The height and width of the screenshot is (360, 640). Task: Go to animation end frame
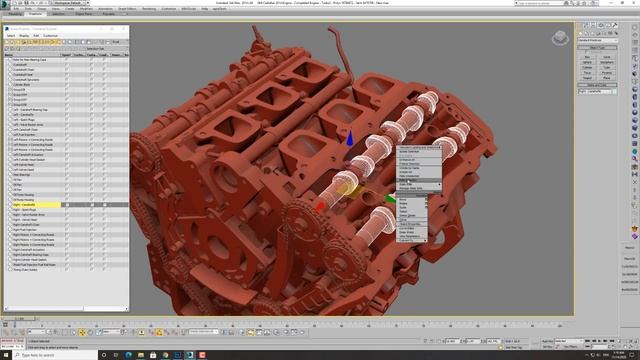coord(612,340)
